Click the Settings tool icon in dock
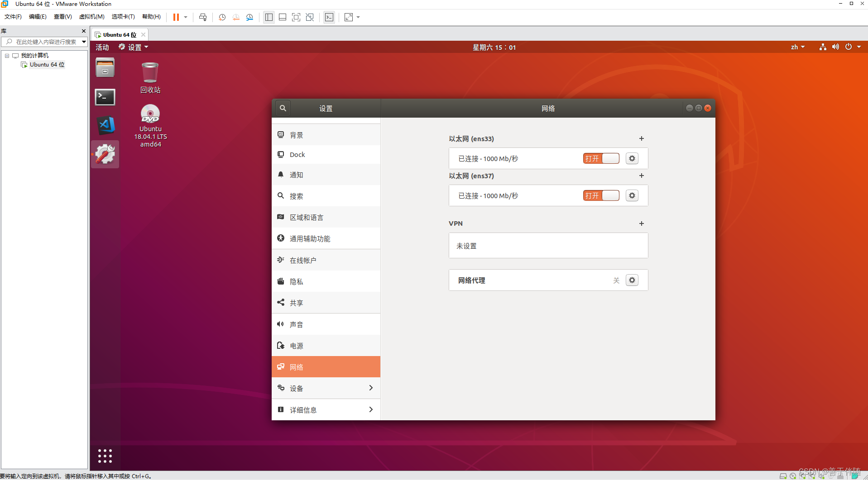This screenshot has height=480, width=868. tap(105, 154)
